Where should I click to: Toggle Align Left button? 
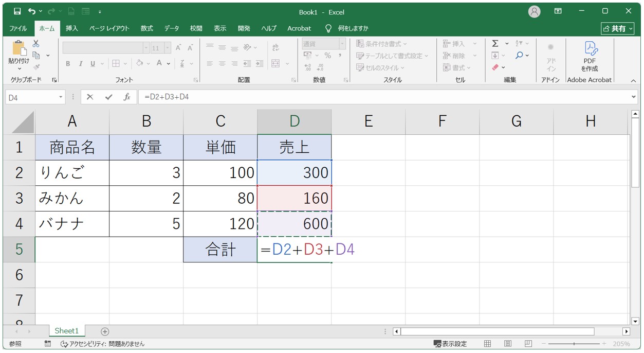point(210,64)
